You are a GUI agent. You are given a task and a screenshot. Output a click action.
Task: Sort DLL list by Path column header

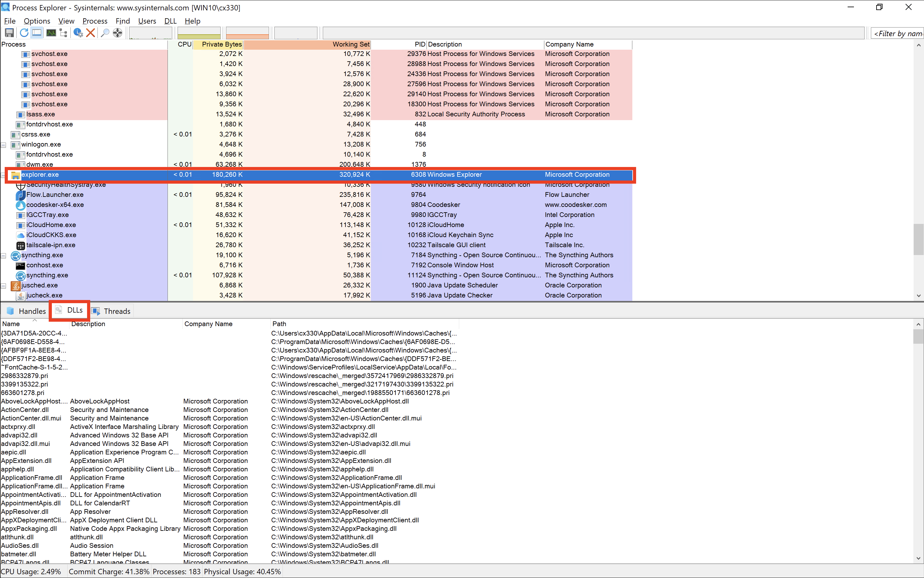tap(364, 324)
